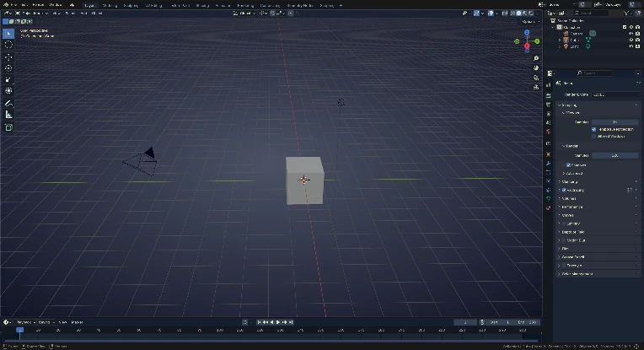Toggle camera view icon in viewport

[x=536, y=78]
